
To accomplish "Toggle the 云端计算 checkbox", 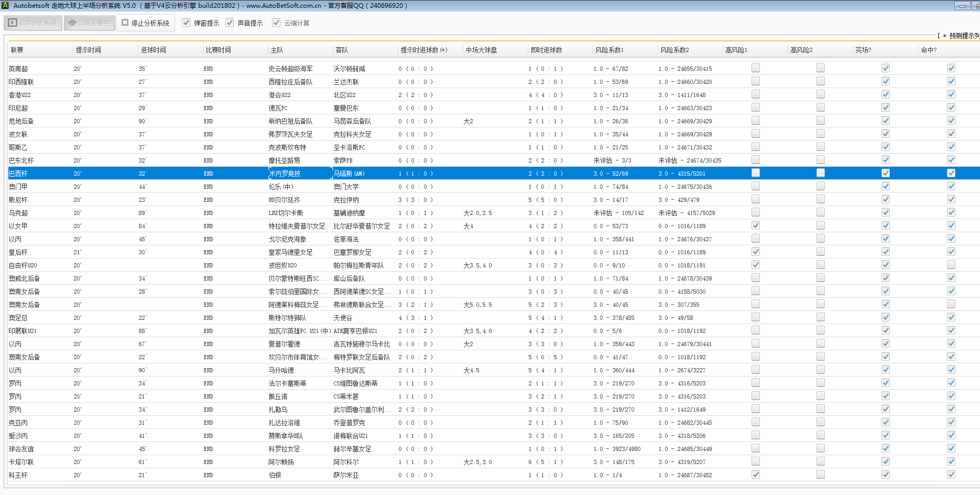I will [x=276, y=23].
